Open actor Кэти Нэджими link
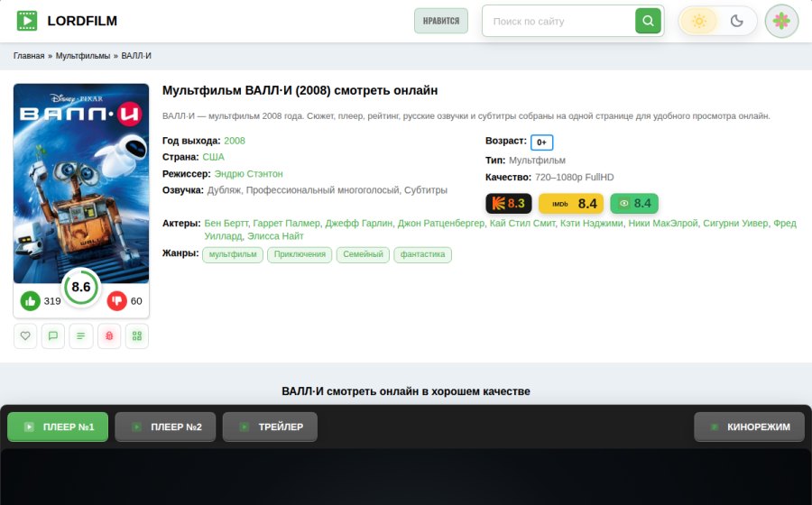This screenshot has height=505, width=812. pos(591,223)
